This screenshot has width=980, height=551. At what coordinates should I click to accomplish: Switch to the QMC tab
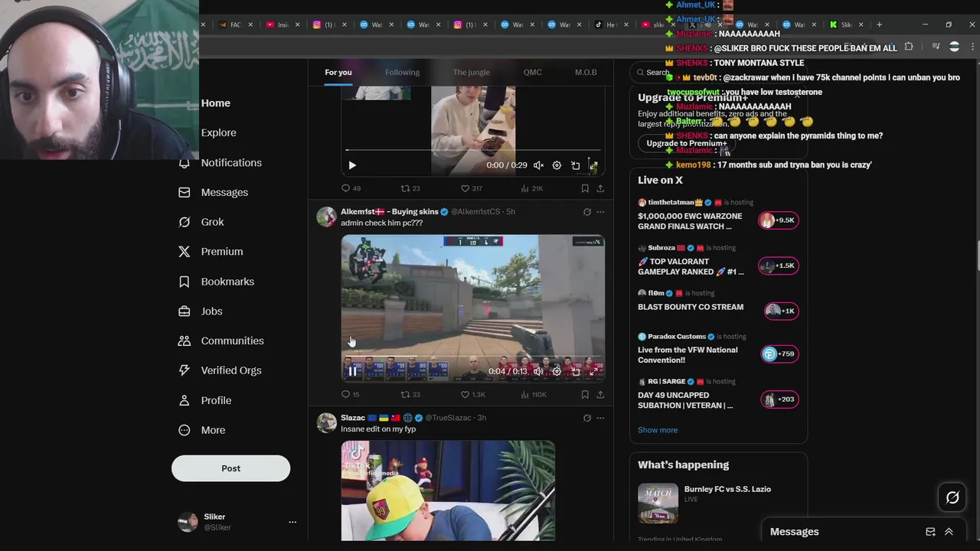click(x=532, y=73)
